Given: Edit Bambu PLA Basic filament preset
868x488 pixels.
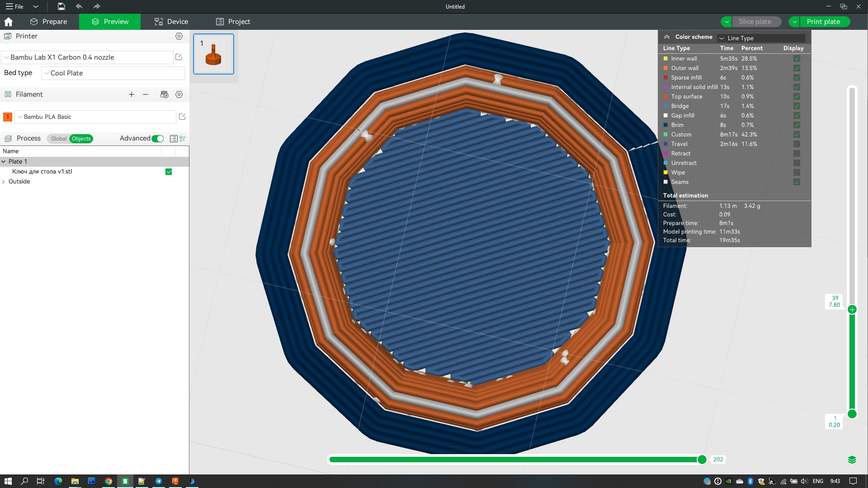Looking at the screenshot, I should click(x=182, y=117).
